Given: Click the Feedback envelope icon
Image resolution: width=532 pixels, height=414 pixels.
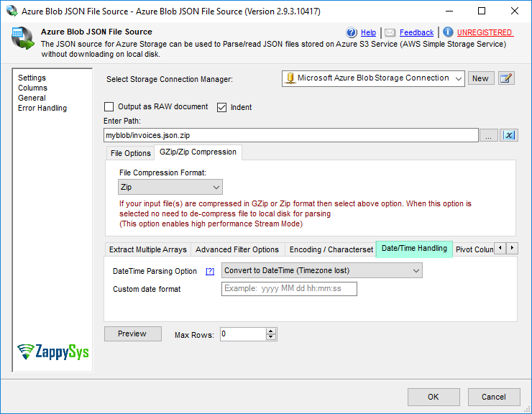Looking at the screenshot, I should (390, 32).
